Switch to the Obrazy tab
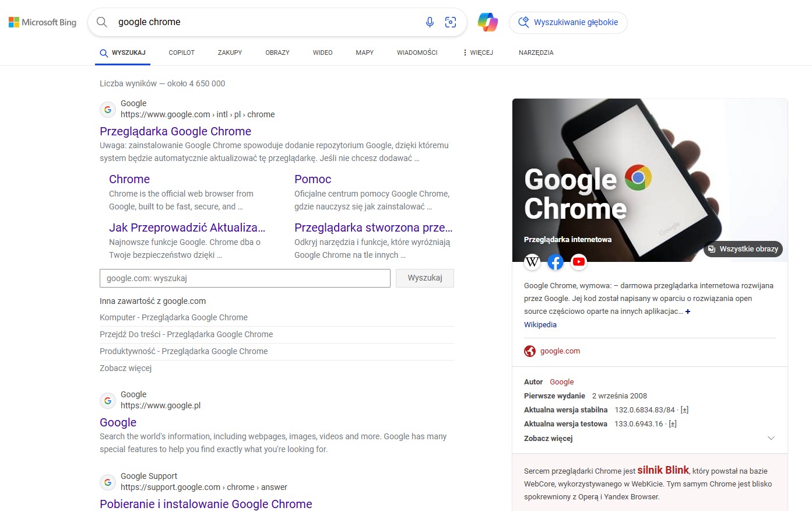The height and width of the screenshot is (511, 812). click(277, 52)
